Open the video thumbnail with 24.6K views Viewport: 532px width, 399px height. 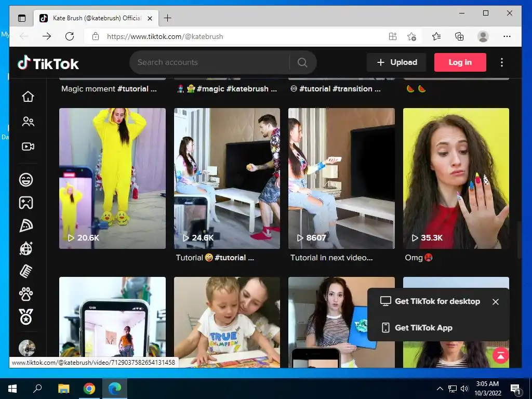click(227, 179)
